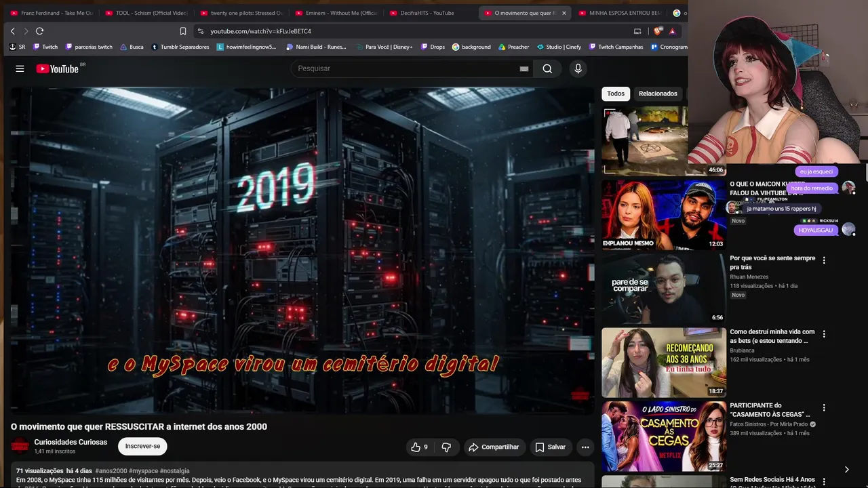Open the Busca bookmark
868x488 pixels.
pos(132,47)
